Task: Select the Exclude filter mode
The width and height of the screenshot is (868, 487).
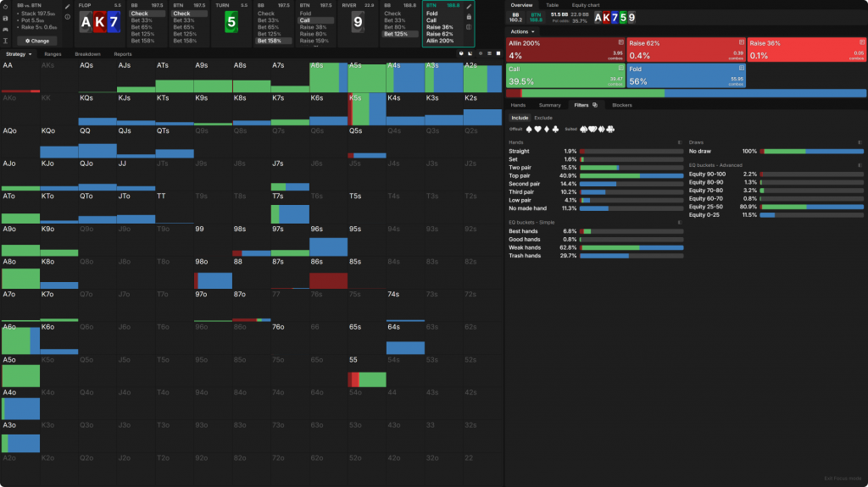Action: [543, 118]
